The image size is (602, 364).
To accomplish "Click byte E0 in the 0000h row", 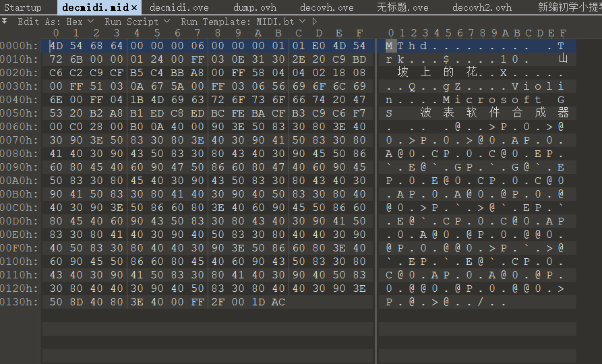I will pos(319,46).
